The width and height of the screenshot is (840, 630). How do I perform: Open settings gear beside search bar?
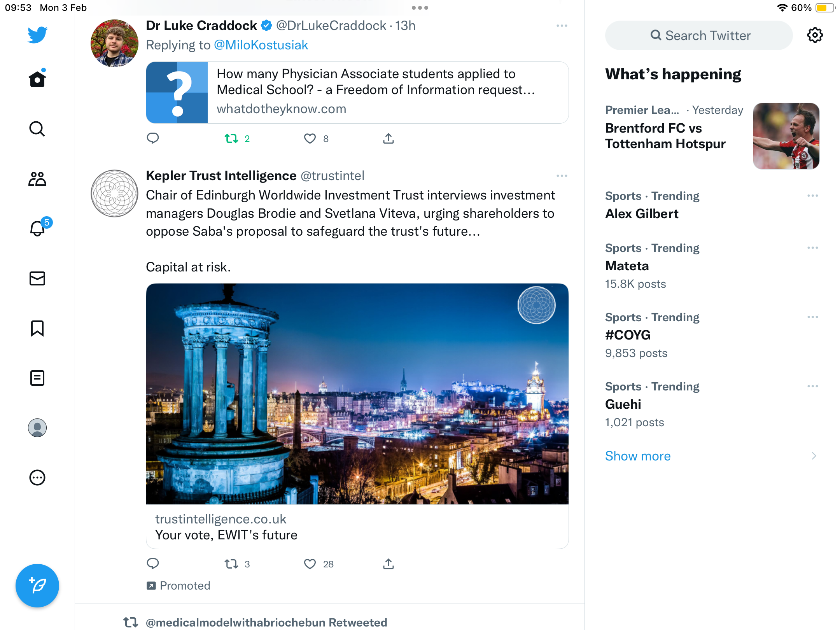[x=815, y=35]
